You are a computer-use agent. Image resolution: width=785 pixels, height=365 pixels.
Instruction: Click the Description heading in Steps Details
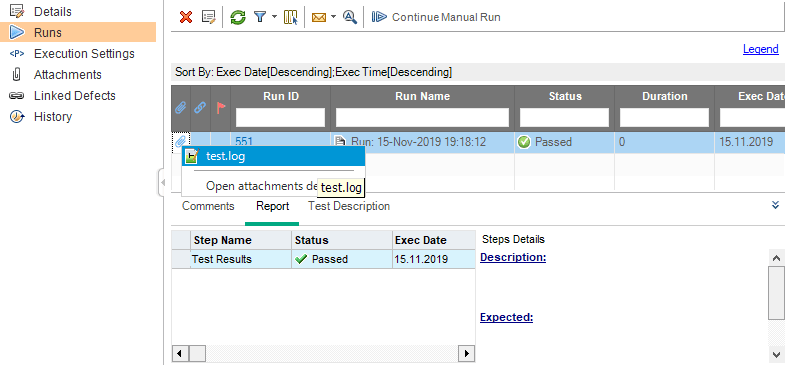click(513, 257)
